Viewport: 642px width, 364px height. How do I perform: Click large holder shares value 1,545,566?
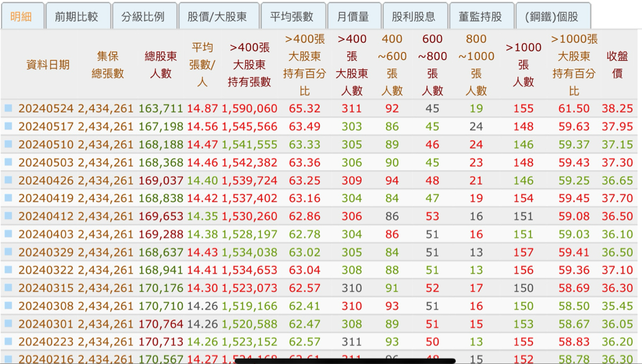click(249, 127)
